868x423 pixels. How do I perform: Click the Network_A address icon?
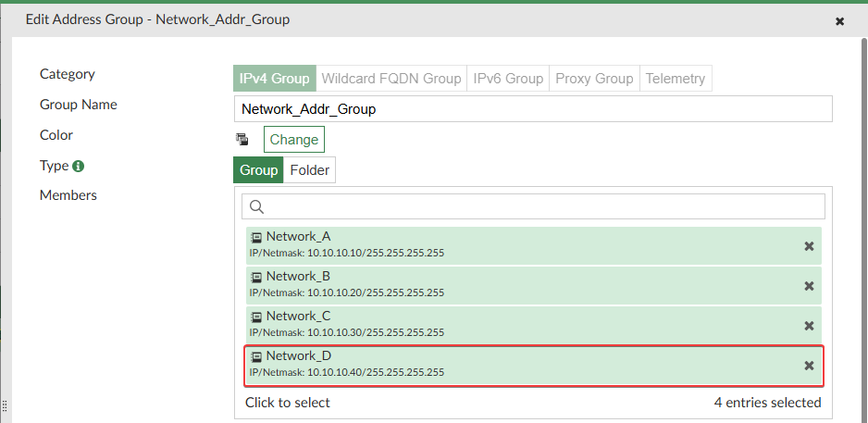(255, 238)
